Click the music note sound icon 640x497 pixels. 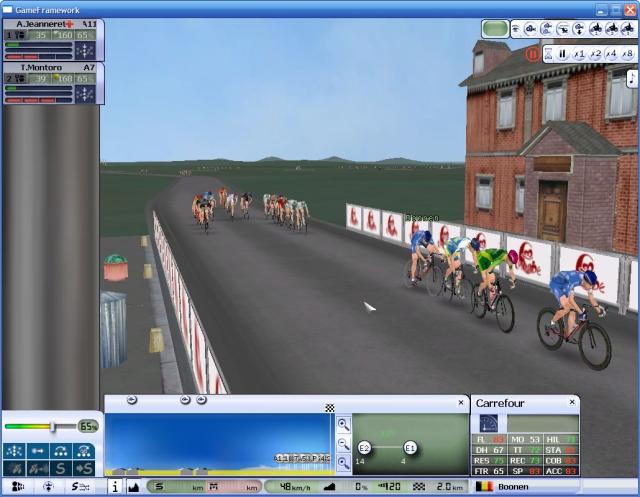pyautogui.click(x=632, y=78)
